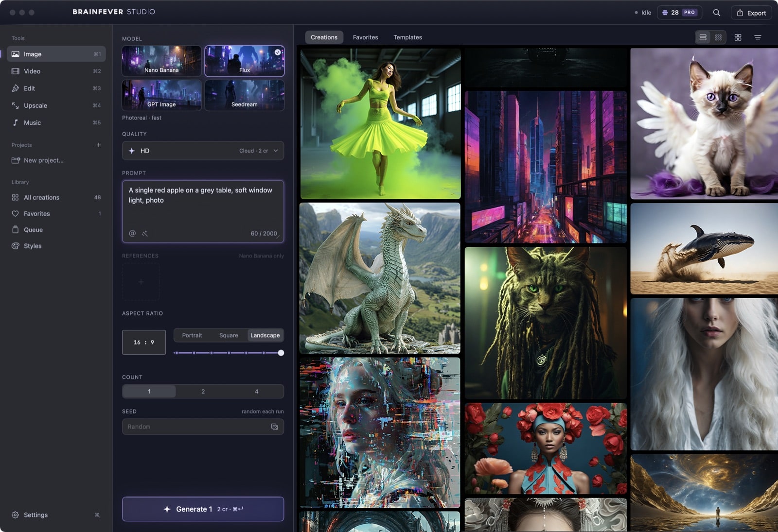Click the aspect ratio slider handle
Screen dimensions: 778x532
coord(281,353)
